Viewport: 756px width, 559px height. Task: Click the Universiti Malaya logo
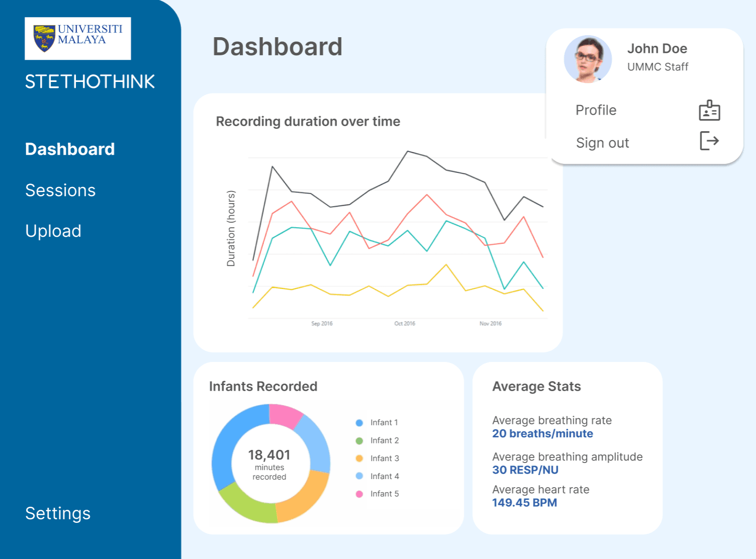(78, 39)
